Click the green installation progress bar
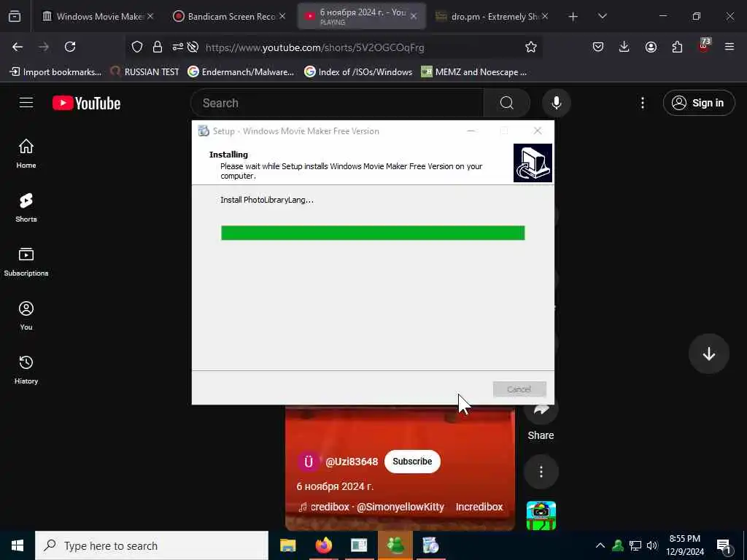This screenshot has height=560, width=747. [373, 233]
